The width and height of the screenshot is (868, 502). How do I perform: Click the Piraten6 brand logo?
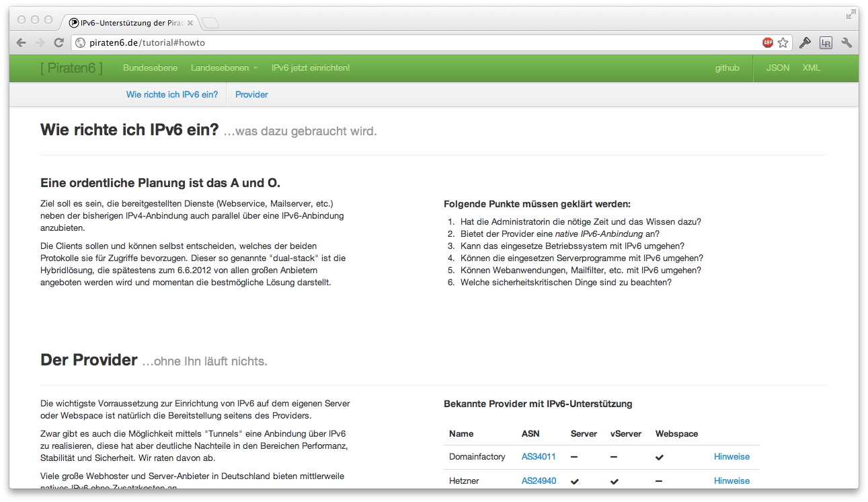click(71, 68)
